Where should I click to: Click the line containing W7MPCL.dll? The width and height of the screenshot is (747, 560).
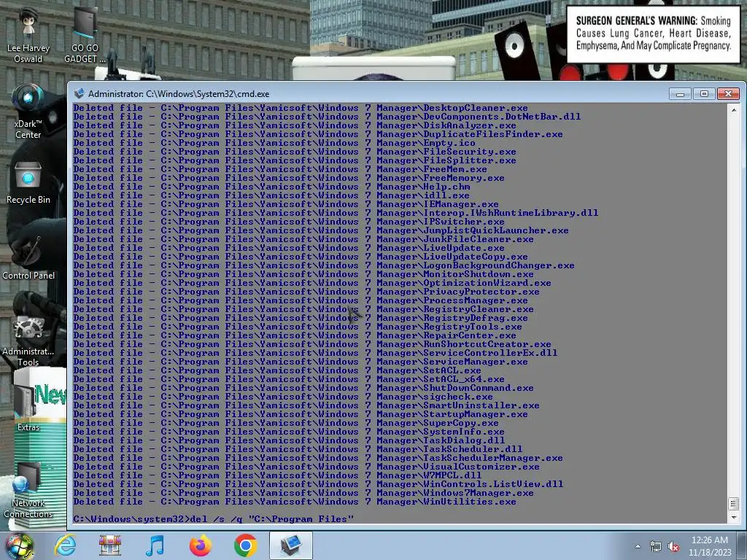click(x=277, y=475)
